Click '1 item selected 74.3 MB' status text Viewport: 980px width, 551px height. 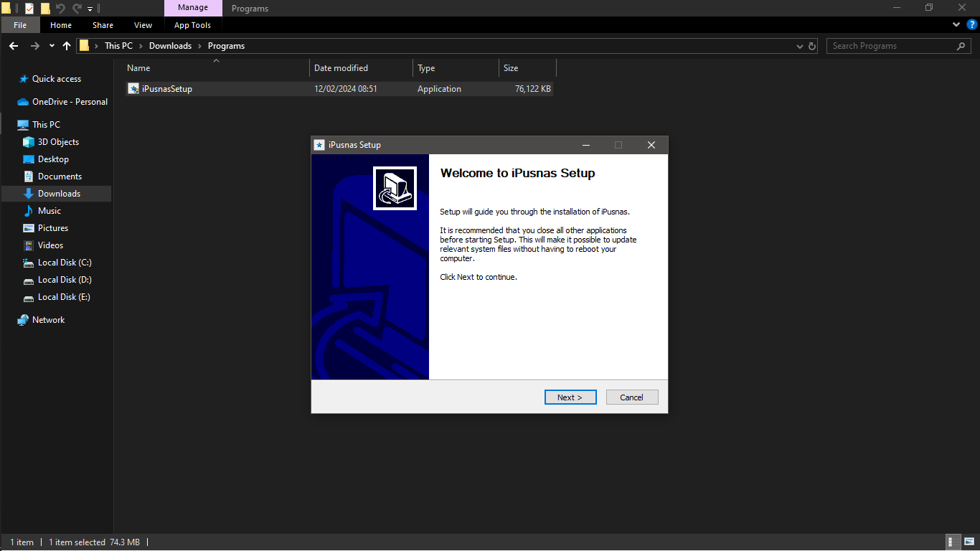pyautogui.click(x=94, y=542)
